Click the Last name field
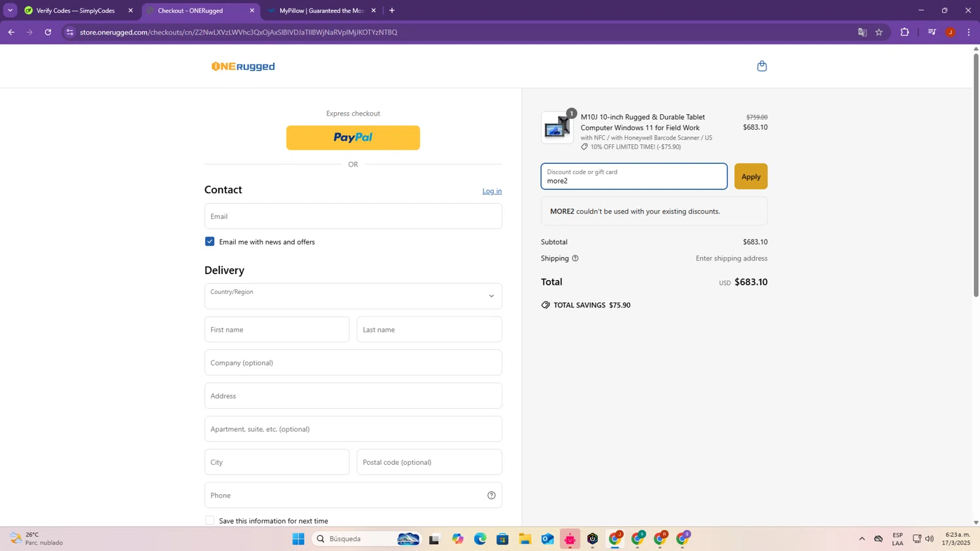The height and width of the screenshot is (551, 980). coord(429,330)
